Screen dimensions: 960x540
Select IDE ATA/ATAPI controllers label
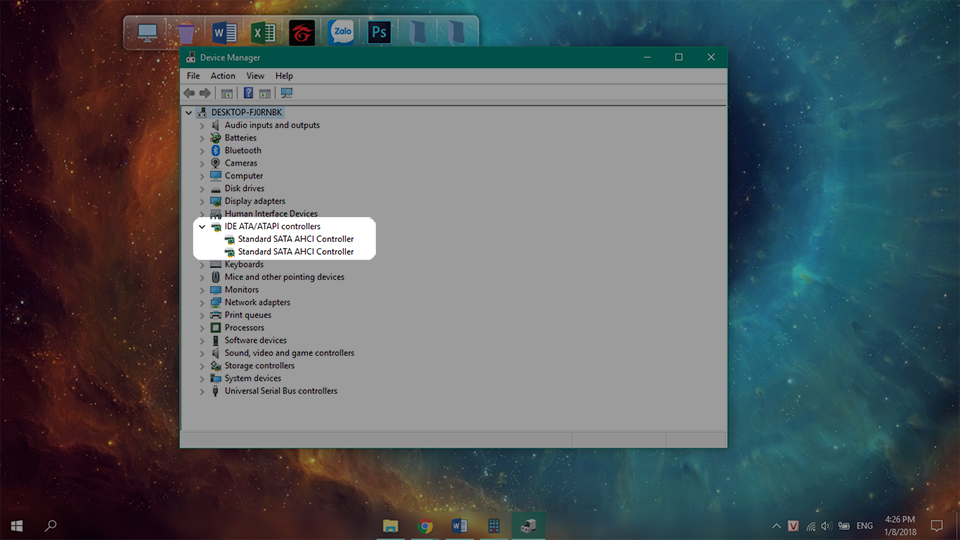click(272, 226)
